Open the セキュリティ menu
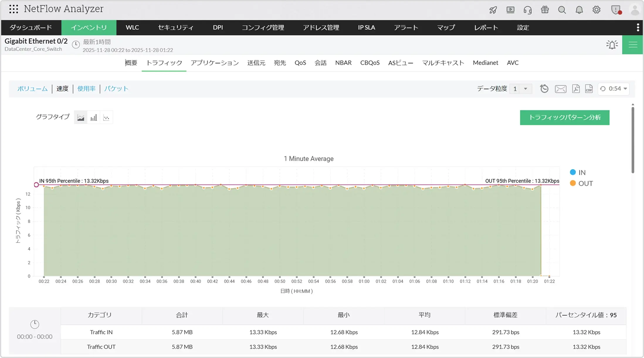Viewport: 644px width, 358px height. [176, 28]
